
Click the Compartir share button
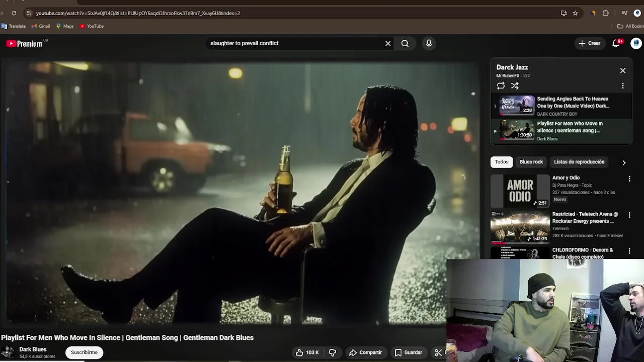366,352
